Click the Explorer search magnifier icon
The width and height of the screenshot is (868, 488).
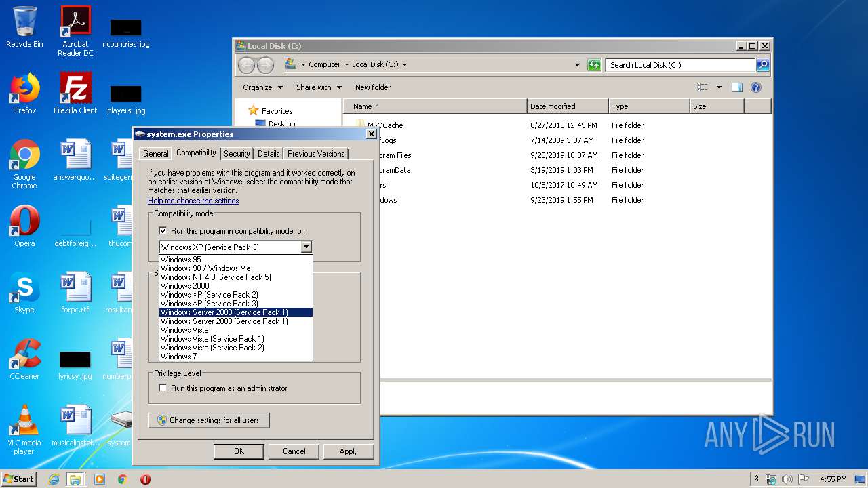click(763, 65)
